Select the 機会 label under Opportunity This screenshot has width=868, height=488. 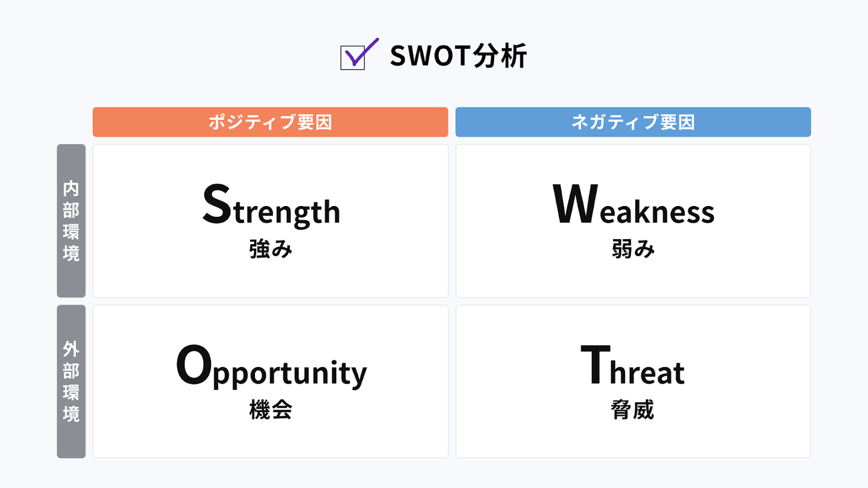tap(271, 410)
